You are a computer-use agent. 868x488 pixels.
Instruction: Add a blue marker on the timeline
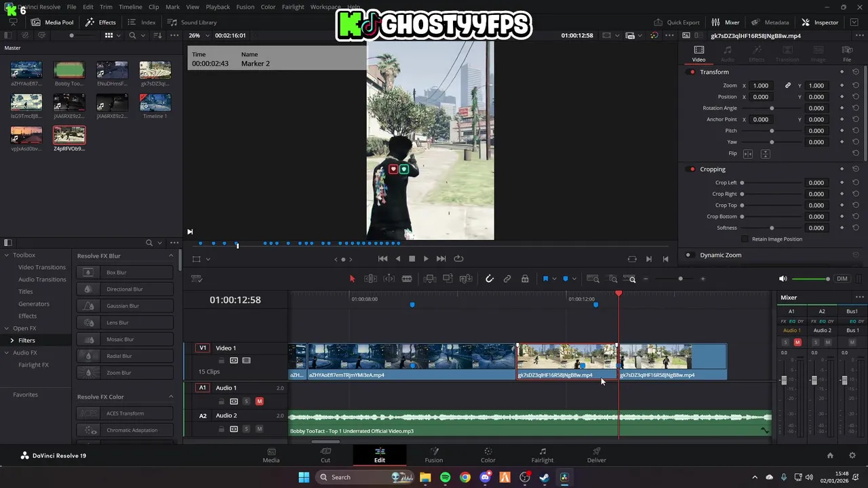click(x=566, y=279)
